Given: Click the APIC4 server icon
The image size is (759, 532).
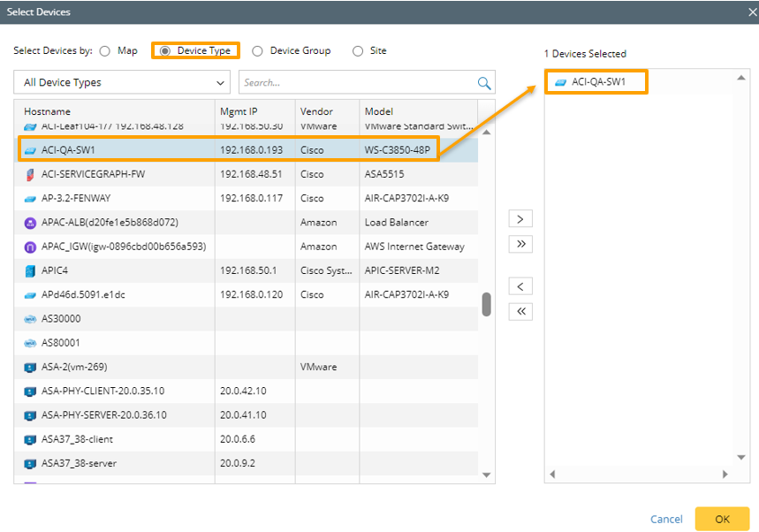Looking at the screenshot, I should (x=30, y=270).
